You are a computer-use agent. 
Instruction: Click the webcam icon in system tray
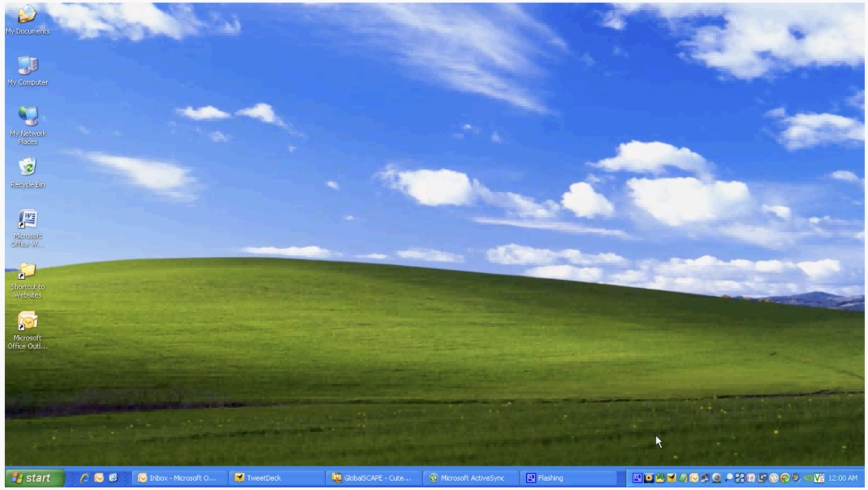[x=717, y=478]
